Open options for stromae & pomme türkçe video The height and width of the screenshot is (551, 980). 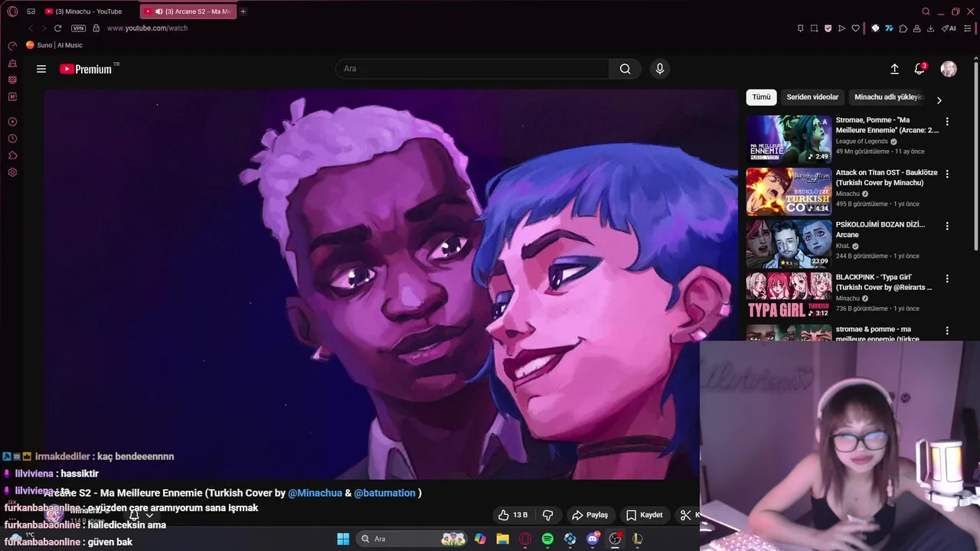[x=947, y=331]
